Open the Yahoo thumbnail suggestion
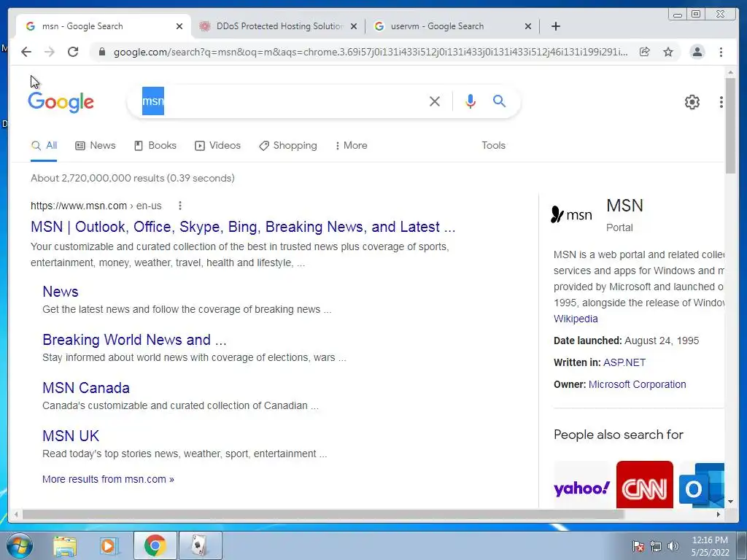This screenshot has width=747, height=560. (581, 485)
